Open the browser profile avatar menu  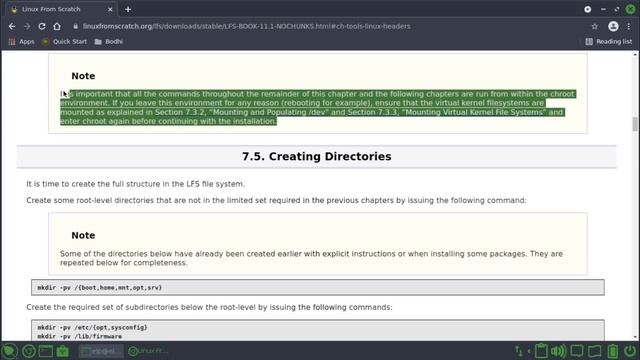click(x=613, y=26)
